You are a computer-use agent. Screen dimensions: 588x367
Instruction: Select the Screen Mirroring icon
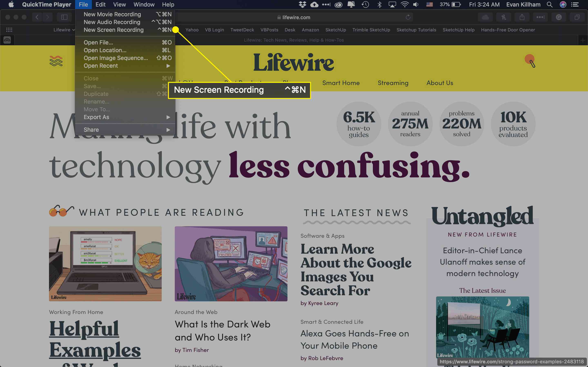pyautogui.click(x=391, y=5)
